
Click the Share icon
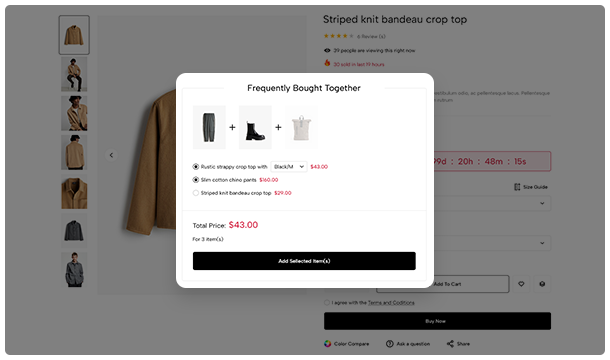[x=450, y=344]
